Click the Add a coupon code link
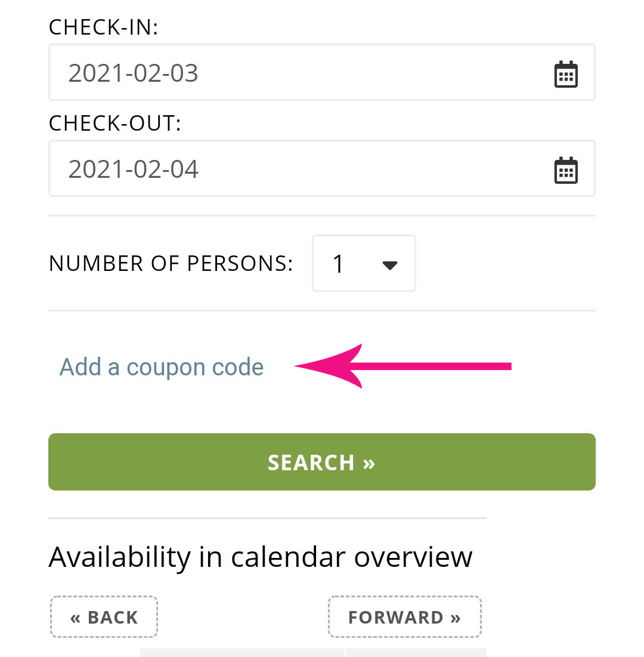 point(161,367)
